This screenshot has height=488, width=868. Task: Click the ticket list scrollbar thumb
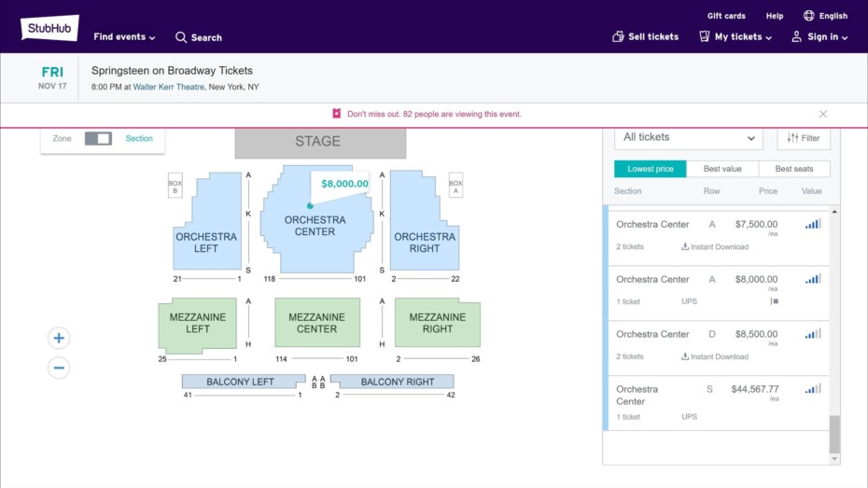coord(834,434)
